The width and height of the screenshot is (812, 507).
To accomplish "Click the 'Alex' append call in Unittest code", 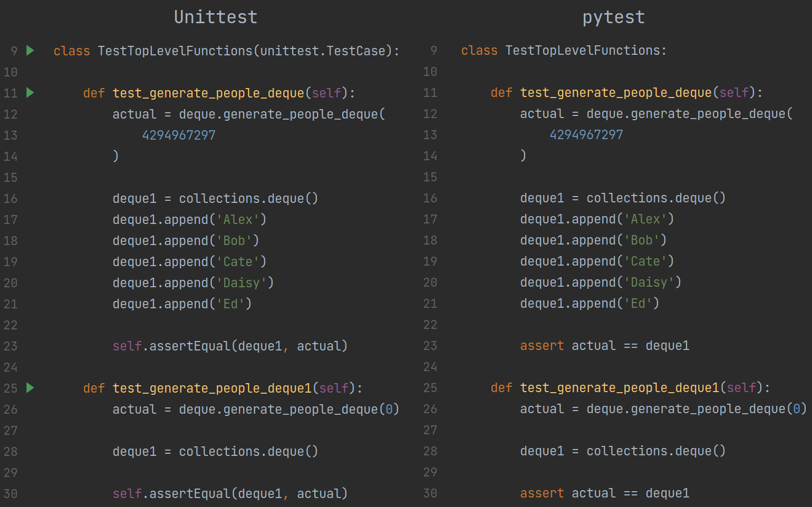I will [x=187, y=219].
